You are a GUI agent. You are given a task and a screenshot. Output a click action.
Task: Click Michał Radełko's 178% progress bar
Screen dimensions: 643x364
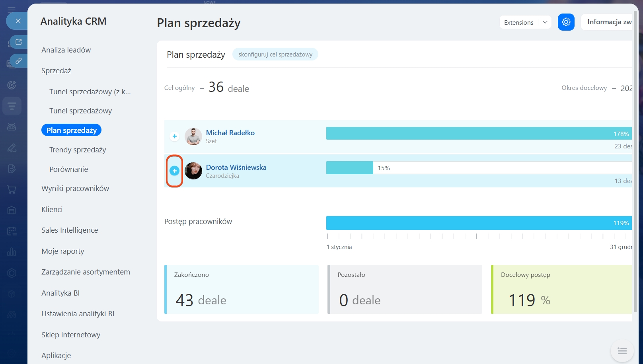[479, 133]
